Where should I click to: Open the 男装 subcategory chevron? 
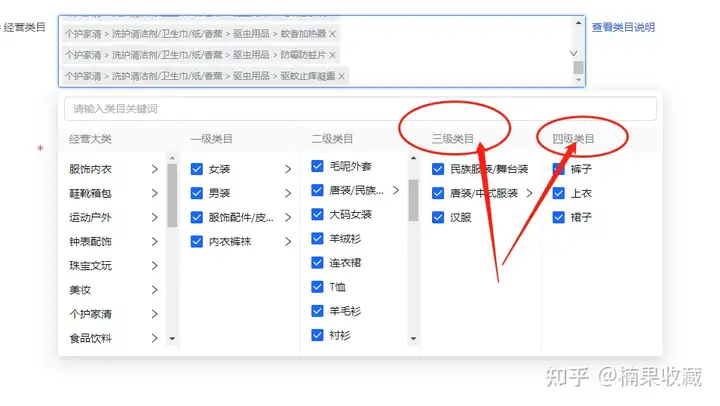tap(288, 193)
